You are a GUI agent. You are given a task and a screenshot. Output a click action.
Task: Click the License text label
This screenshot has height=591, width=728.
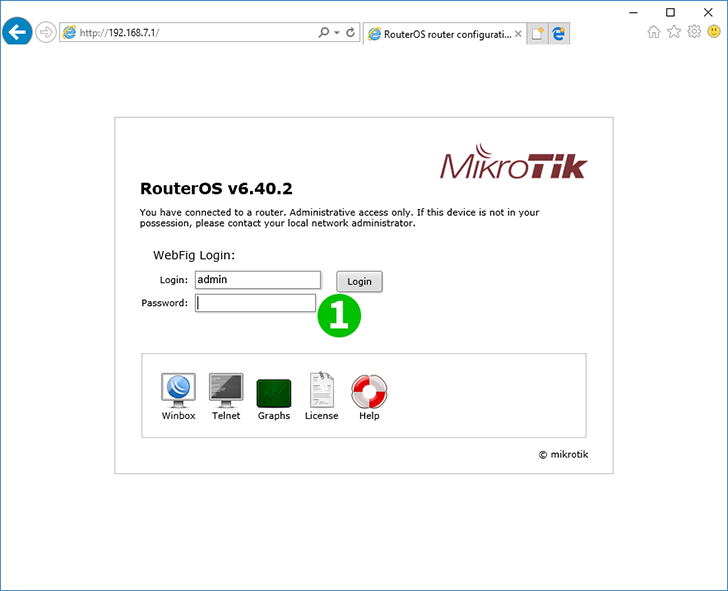click(321, 416)
